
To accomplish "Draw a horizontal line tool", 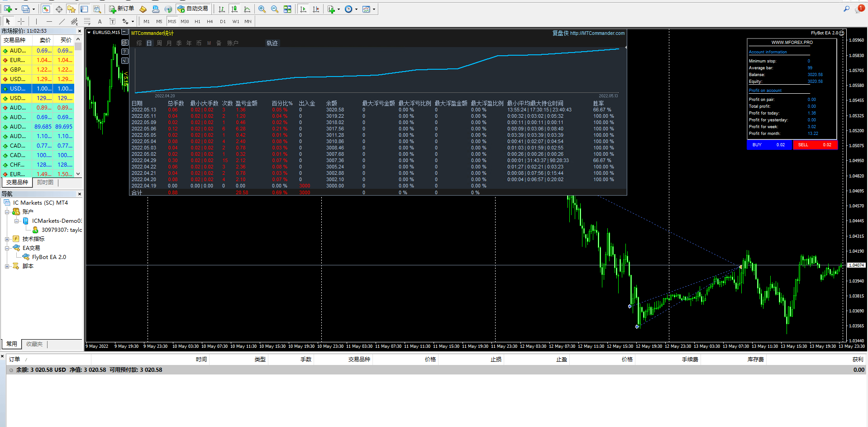I will [49, 21].
